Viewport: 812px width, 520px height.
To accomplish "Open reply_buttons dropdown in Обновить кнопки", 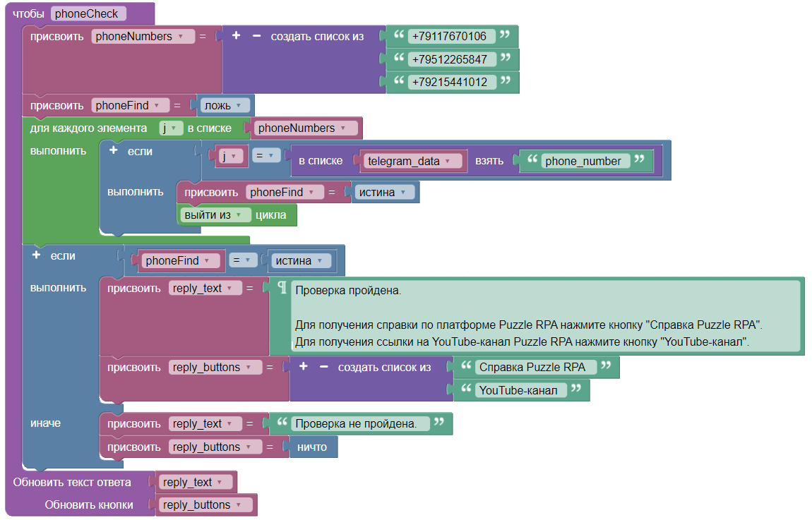I will click(205, 505).
